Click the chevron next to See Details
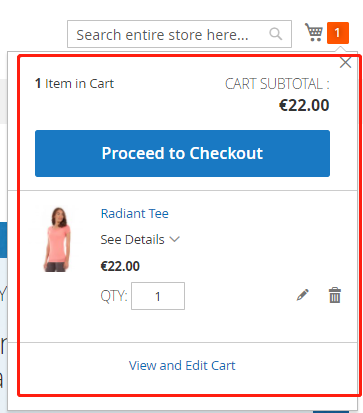Viewport: 363px width, 413px height. click(x=175, y=239)
